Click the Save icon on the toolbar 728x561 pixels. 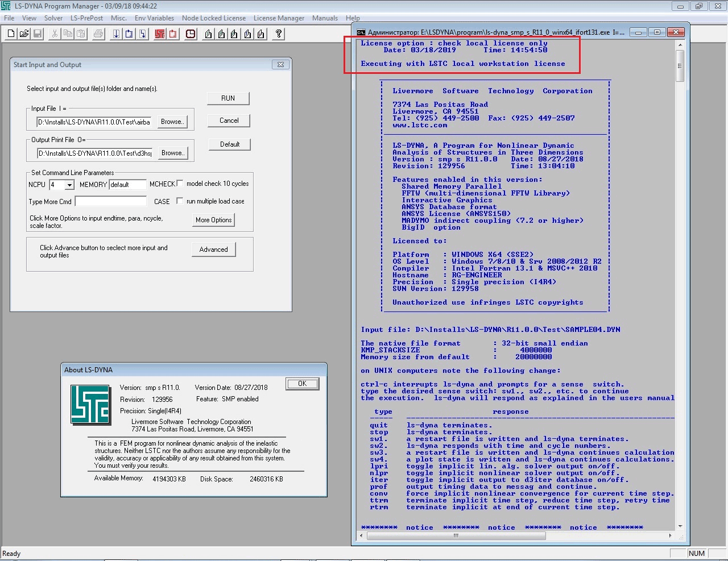(x=39, y=34)
